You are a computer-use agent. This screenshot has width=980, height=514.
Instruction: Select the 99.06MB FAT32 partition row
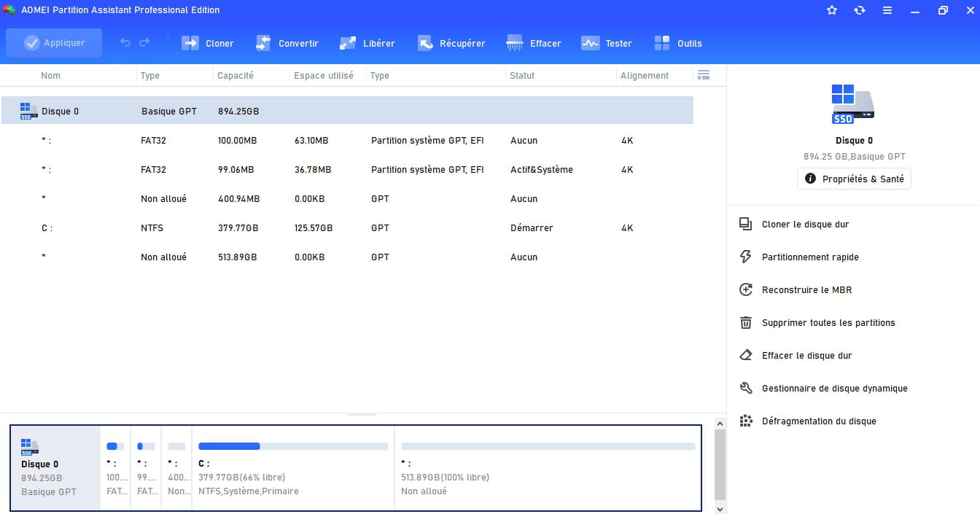[347, 170]
